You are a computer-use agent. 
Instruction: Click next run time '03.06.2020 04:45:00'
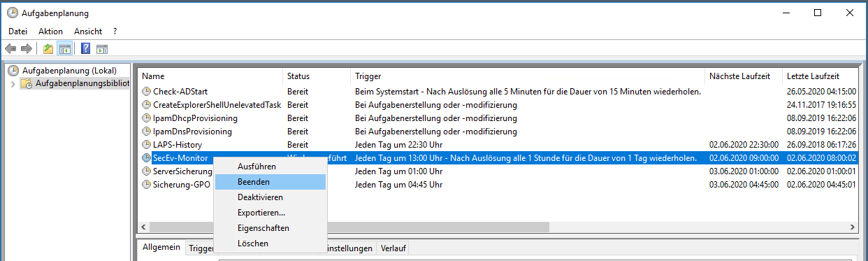(744, 185)
